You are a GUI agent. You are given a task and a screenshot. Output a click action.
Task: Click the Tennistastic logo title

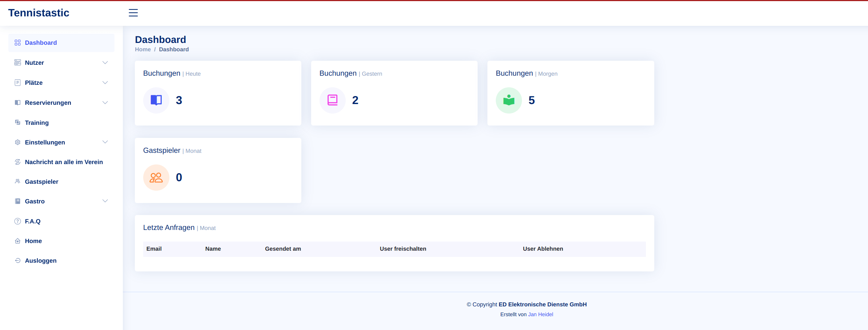(39, 13)
